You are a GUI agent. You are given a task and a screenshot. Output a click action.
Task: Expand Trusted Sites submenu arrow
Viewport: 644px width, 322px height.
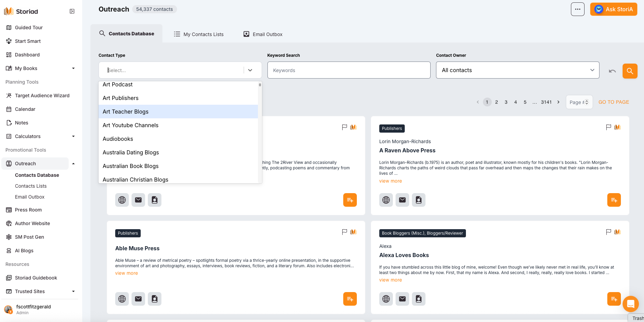point(73,291)
